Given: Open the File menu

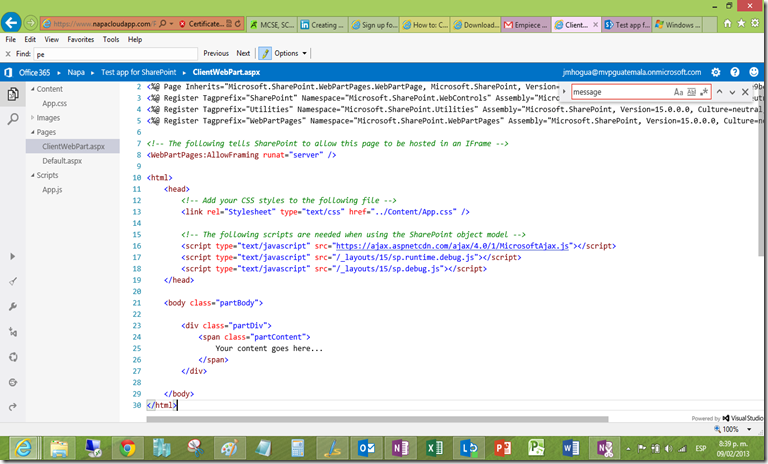Looking at the screenshot, I should coord(11,39).
